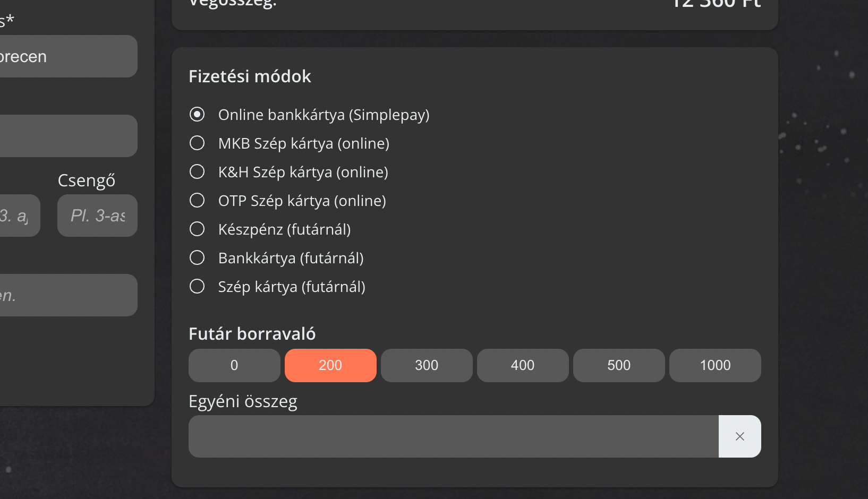The width and height of the screenshot is (868, 499).
Task: Select K&H Szép kártya (online) radio
Action: tap(197, 172)
